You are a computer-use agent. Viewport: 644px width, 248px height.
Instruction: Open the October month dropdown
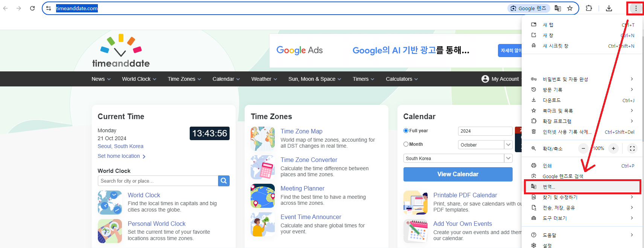pos(485,145)
